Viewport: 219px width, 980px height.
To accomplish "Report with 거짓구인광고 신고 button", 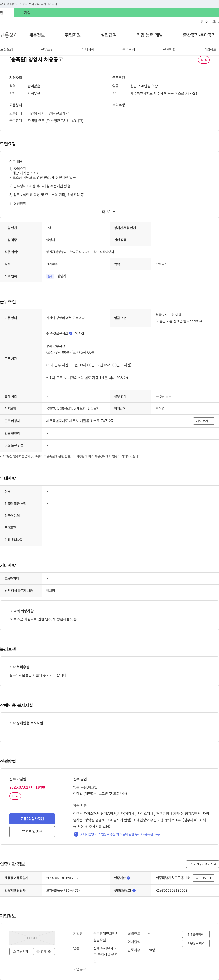I will pos(202,864).
